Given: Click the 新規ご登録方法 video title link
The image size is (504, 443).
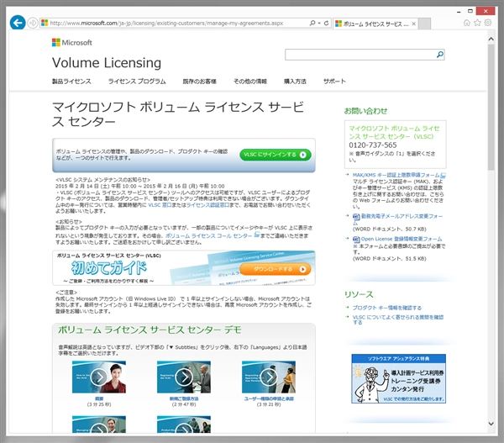Looking at the screenshot, I should point(184,398).
